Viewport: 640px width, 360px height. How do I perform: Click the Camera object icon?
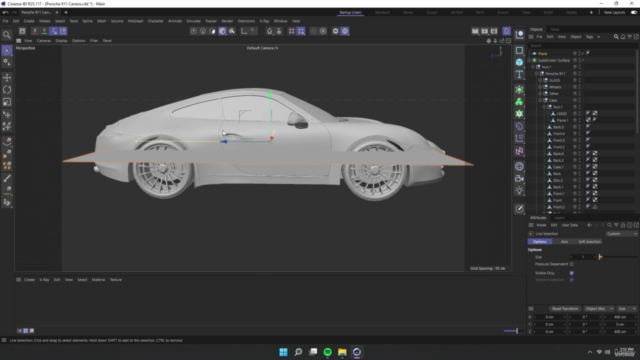coord(519,178)
